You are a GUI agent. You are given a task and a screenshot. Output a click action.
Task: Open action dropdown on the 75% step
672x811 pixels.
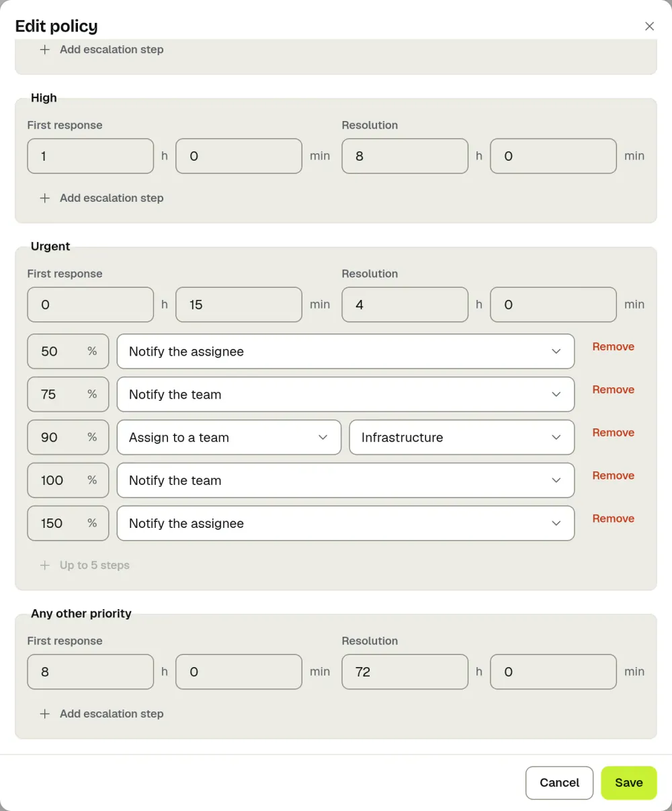tap(345, 394)
